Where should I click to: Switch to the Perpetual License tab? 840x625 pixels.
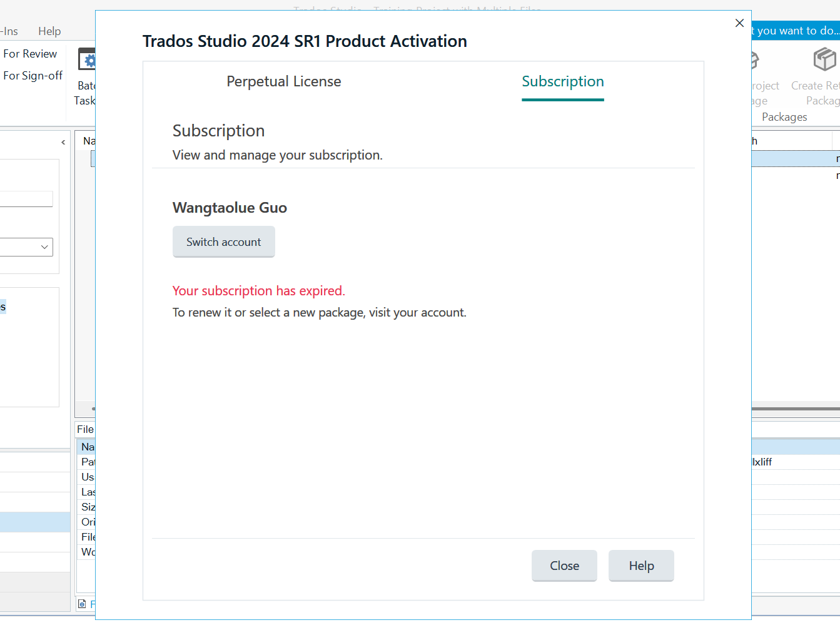click(283, 81)
